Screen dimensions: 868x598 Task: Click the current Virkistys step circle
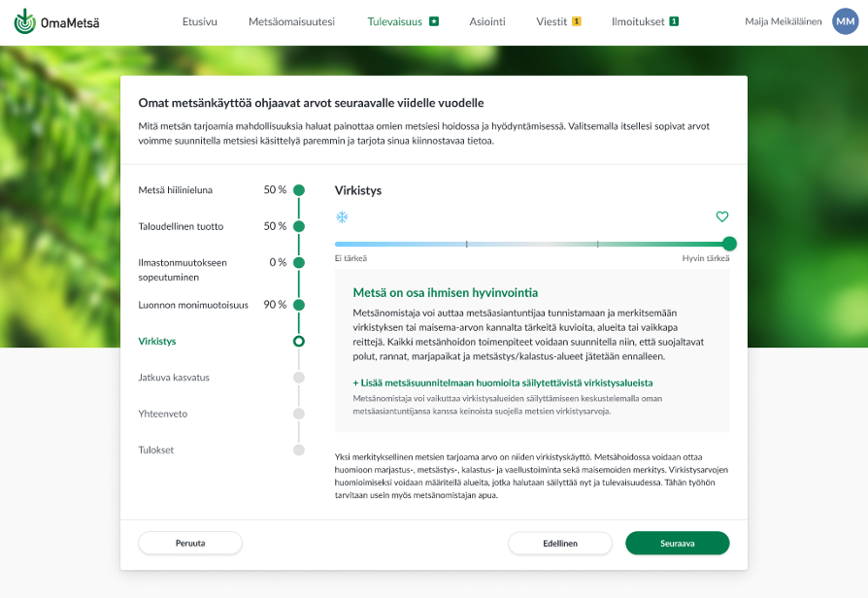click(x=299, y=341)
